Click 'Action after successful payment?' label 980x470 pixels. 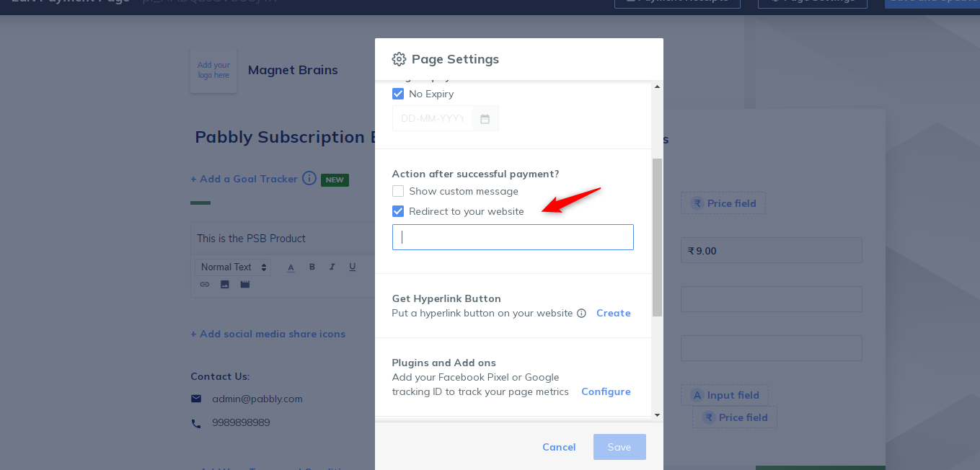click(x=476, y=174)
